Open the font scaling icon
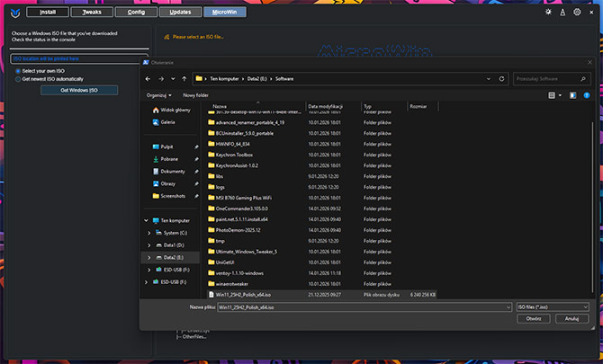The height and width of the screenshot is (364, 603). (x=562, y=12)
